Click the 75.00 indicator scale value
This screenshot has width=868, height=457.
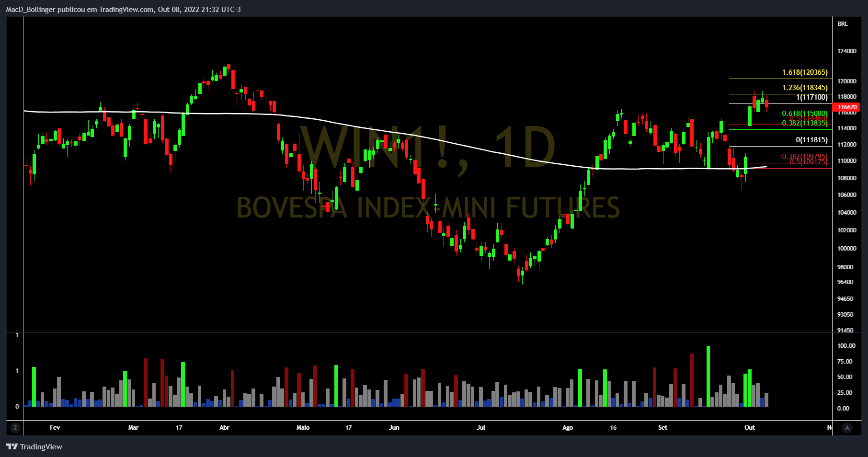tap(845, 362)
